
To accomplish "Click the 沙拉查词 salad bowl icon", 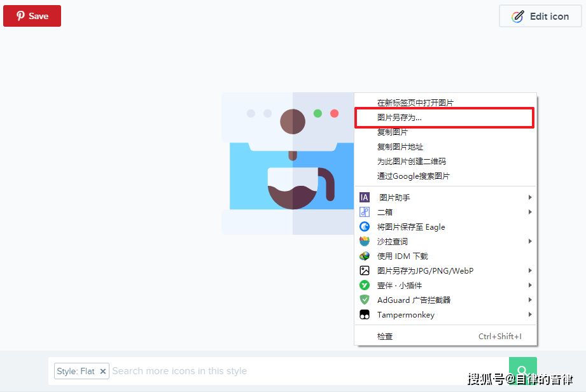I will 365,241.
